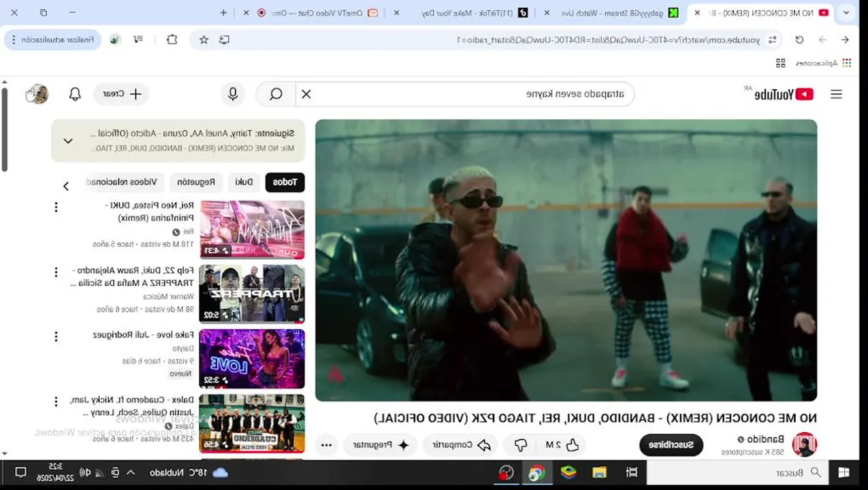Viewport: 868px width, 490px height.
Task: Open the TRAPPERZ video thumbnail
Action: pyautogui.click(x=252, y=294)
